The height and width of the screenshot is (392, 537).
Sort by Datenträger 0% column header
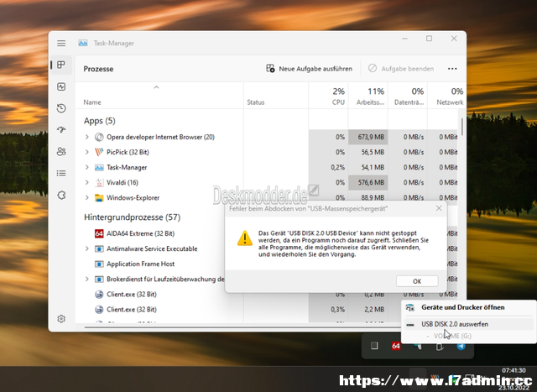tap(408, 96)
